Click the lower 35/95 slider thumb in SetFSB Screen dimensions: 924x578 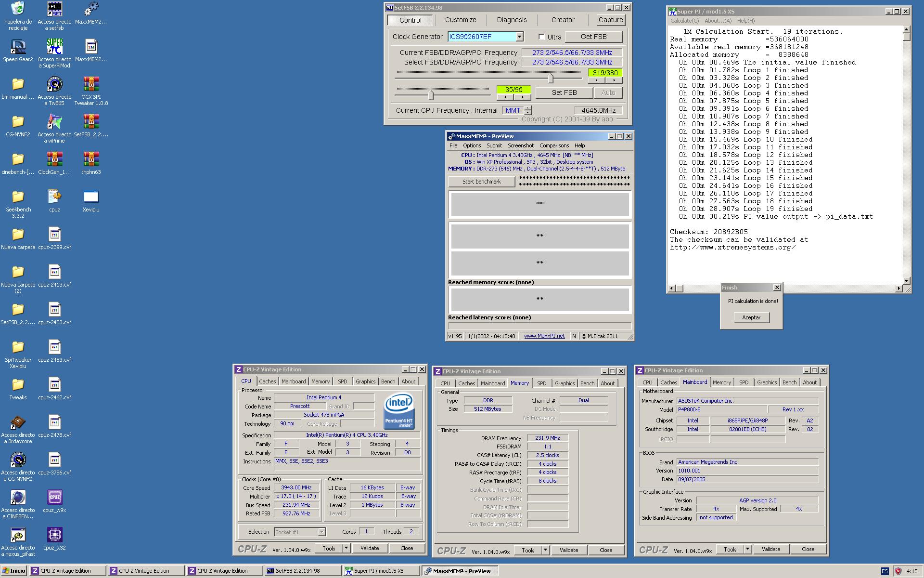coord(431,95)
